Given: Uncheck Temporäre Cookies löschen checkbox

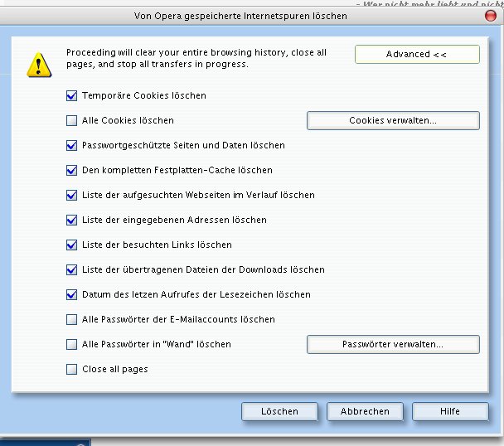Looking at the screenshot, I should click(71, 95).
